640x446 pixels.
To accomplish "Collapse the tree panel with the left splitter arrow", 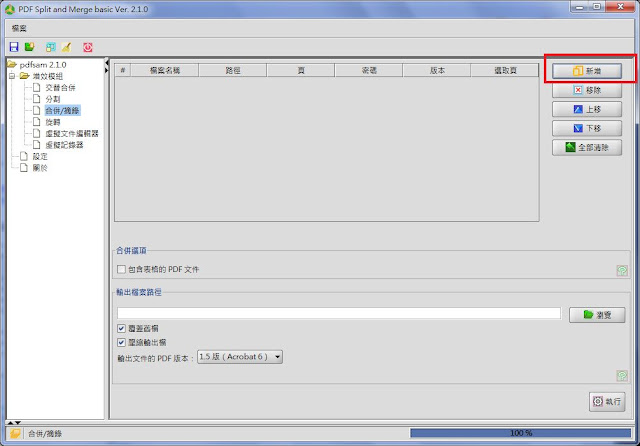I will [107, 63].
